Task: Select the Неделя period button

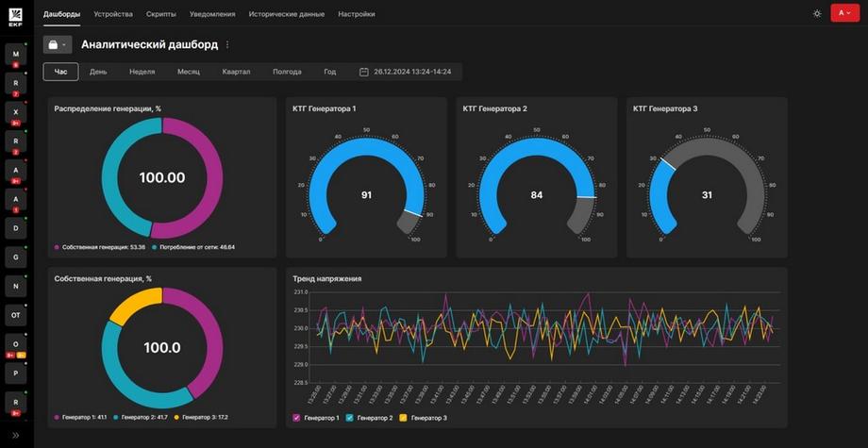Action: [142, 72]
